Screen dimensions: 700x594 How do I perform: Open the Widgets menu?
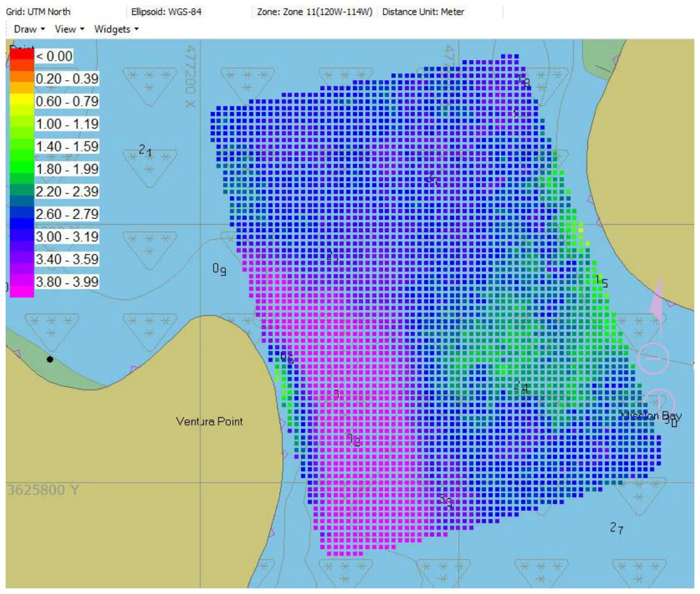[116, 29]
